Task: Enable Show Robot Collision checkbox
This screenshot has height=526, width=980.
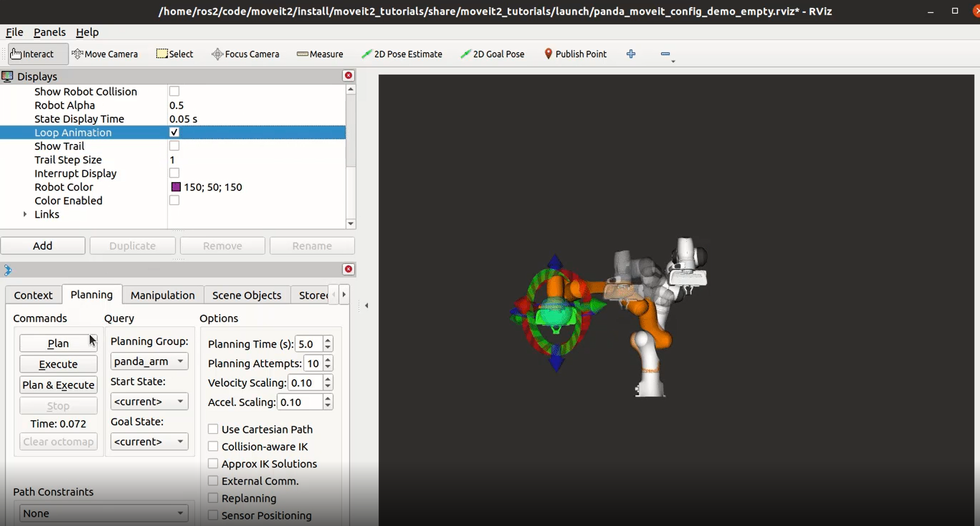Action: pos(175,92)
